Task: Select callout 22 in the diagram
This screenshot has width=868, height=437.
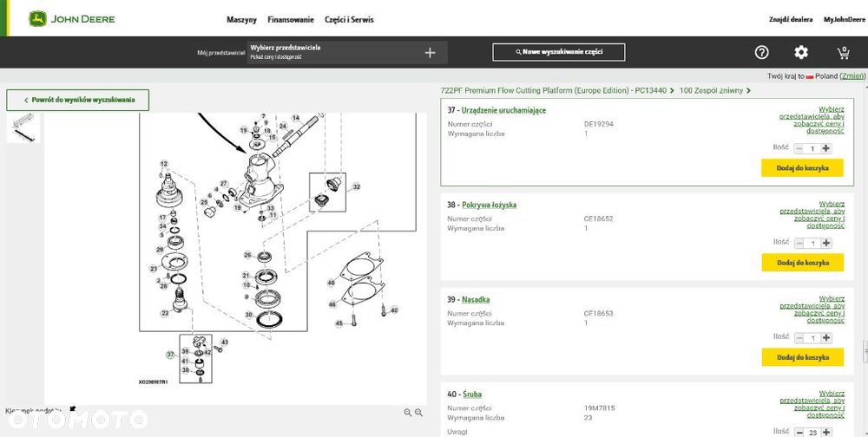Action: coord(165,313)
